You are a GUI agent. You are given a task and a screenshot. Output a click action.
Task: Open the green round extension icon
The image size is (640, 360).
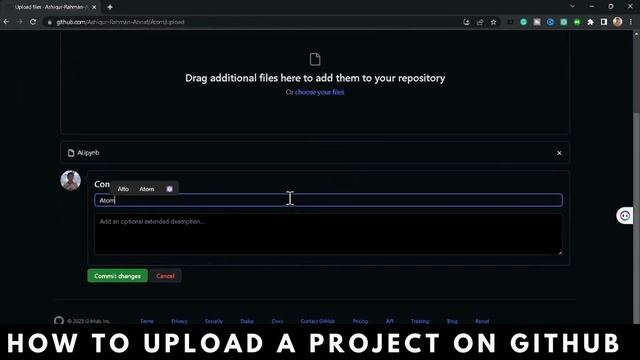577,22
